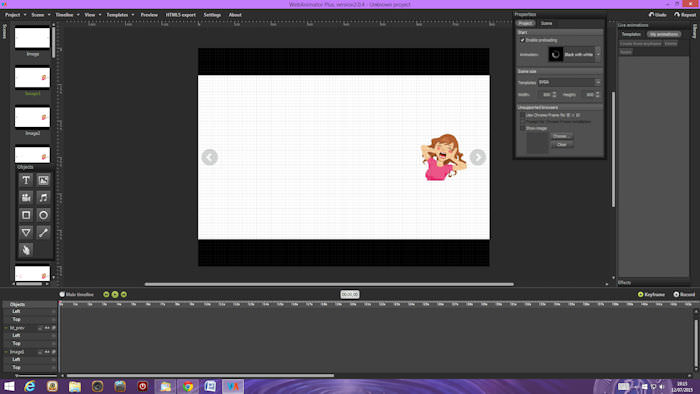Toggle the Image1 timeline row's first icon
Viewport: 700px width, 394px height.
40,352
